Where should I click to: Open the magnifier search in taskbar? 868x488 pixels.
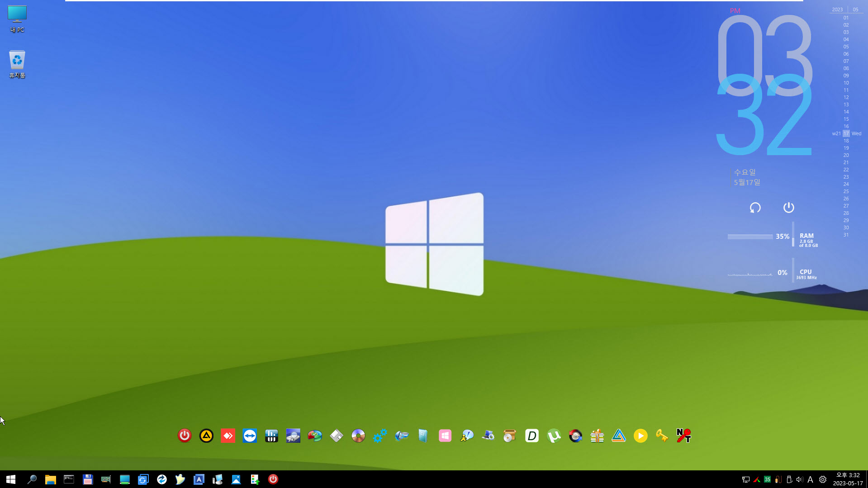[32, 479]
